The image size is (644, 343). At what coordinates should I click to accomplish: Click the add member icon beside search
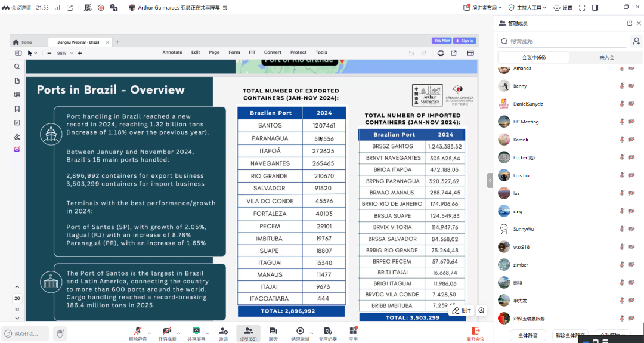[636, 41]
